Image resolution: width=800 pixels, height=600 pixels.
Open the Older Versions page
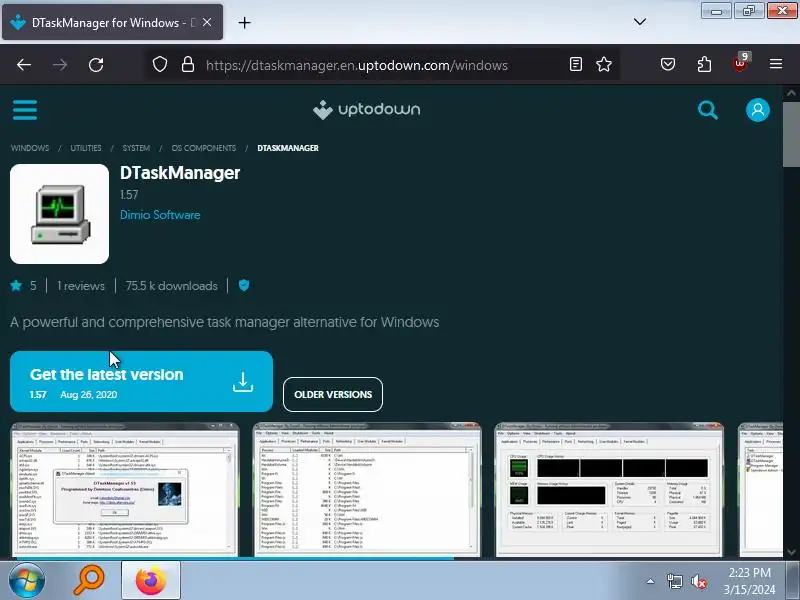333,394
